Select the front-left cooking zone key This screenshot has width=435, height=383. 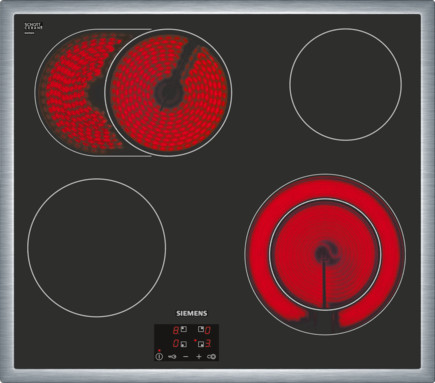pos(184,344)
